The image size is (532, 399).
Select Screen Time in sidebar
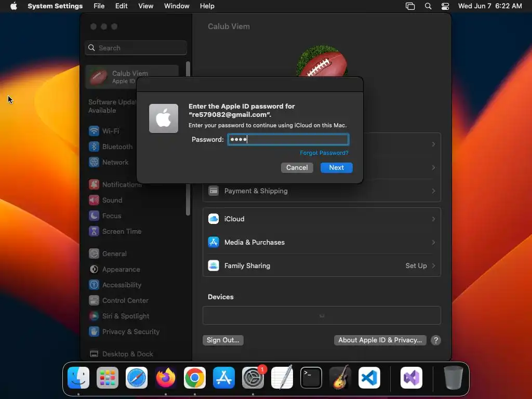[115, 231]
